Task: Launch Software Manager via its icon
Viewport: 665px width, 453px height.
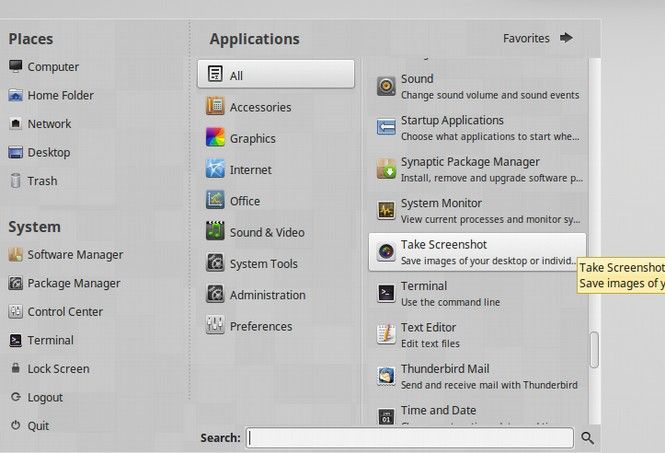Action: (x=16, y=254)
